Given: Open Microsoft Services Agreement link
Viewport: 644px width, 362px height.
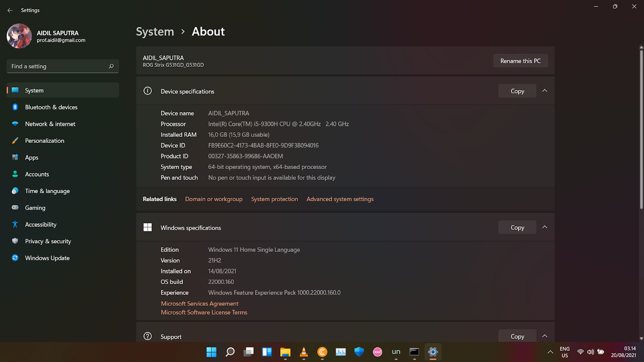Looking at the screenshot, I should pos(200,304).
